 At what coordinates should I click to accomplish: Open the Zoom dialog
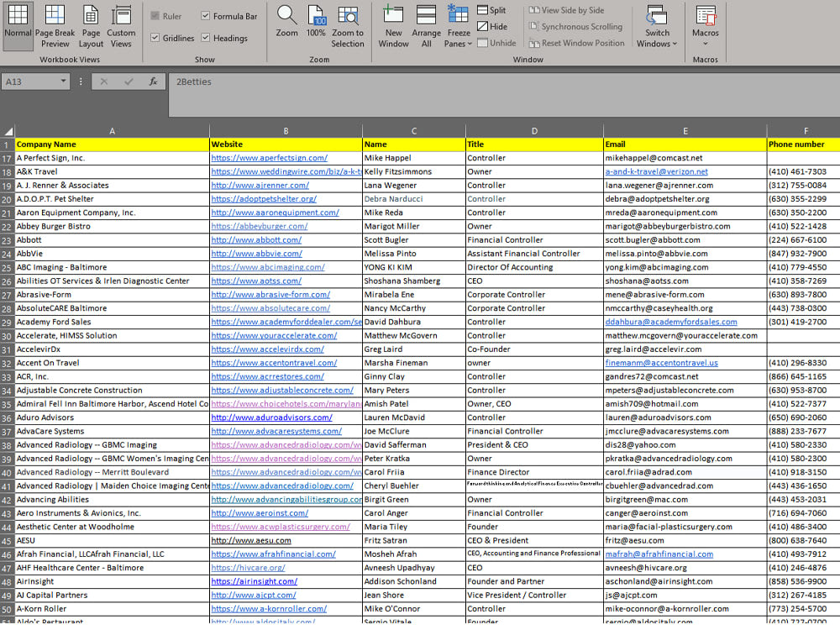[x=286, y=23]
